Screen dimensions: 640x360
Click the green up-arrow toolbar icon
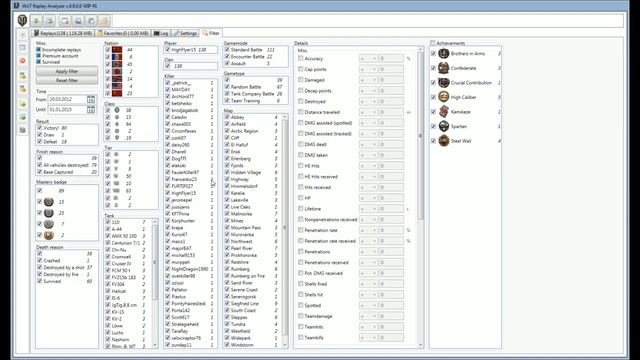pyautogui.click(x=36, y=21)
